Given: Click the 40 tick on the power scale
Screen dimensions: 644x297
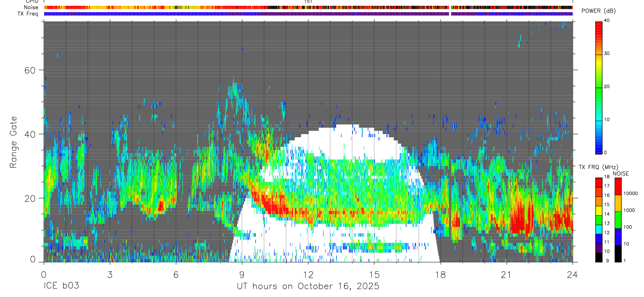Looking at the screenshot, I should pos(608,20).
